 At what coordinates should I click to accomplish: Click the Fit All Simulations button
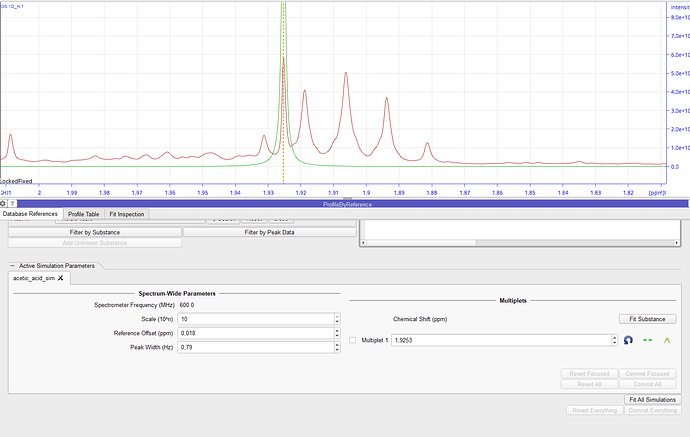click(651, 399)
